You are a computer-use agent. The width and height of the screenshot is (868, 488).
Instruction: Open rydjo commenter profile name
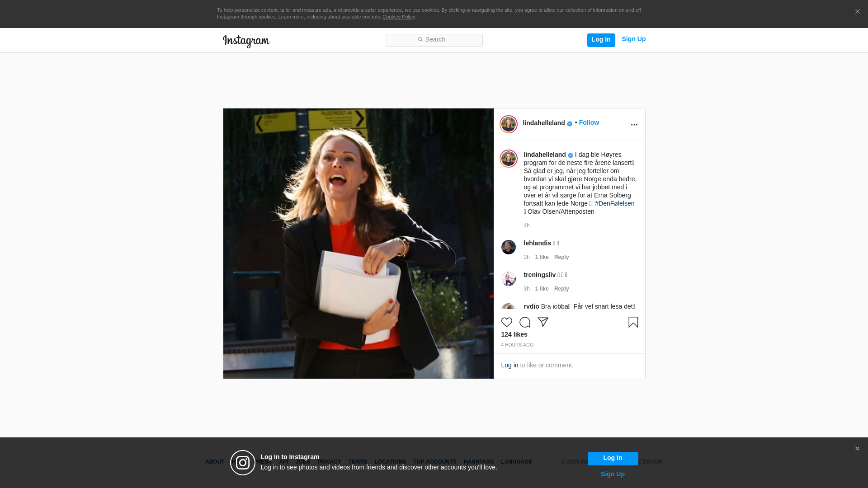(531, 306)
